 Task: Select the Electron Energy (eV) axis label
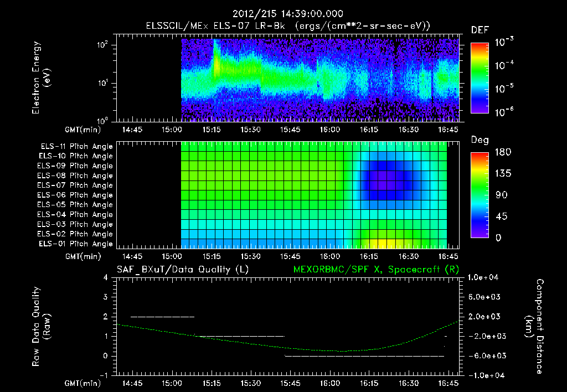41,78
